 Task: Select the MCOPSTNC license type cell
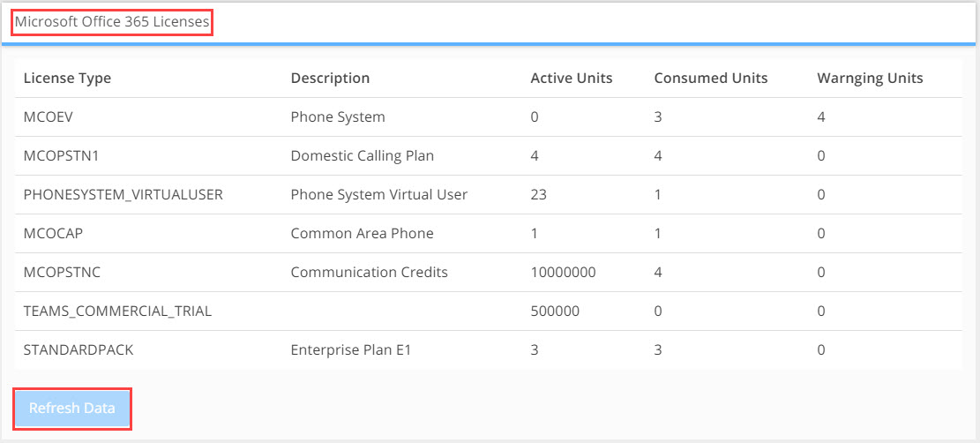[61, 272]
